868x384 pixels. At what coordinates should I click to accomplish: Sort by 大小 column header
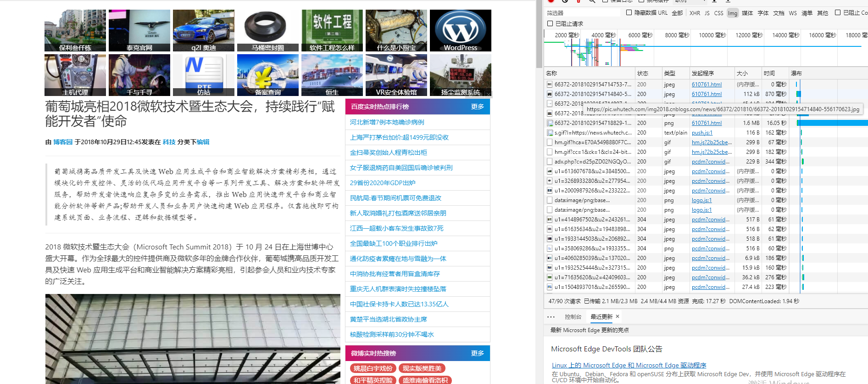(x=748, y=73)
